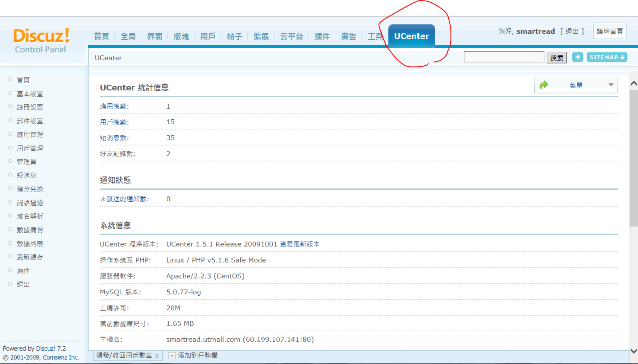Click the blue plus icon beside search
The width and height of the screenshot is (638, 364).
point(577,57)
